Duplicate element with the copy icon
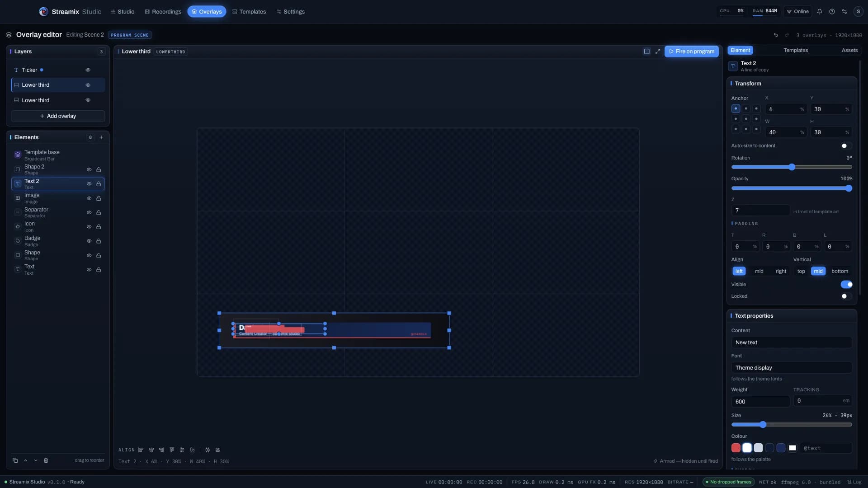Screen dimensions: 868x488 [15, 460]
